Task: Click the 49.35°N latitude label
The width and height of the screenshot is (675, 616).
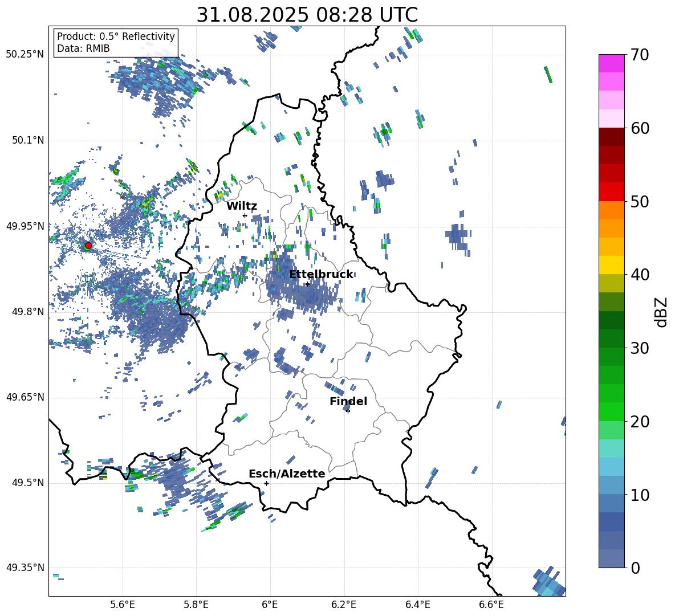Action: tap(25, 568)
